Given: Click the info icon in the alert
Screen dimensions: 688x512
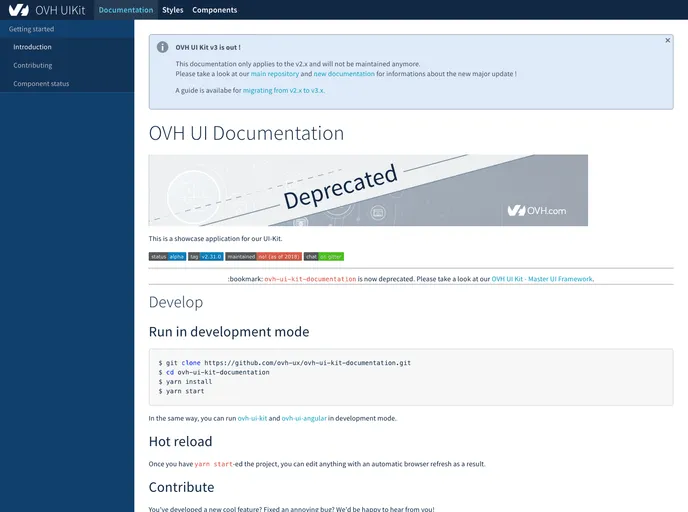Looking at the screenshot, I should pyautogui.click(x=162, y=47).
